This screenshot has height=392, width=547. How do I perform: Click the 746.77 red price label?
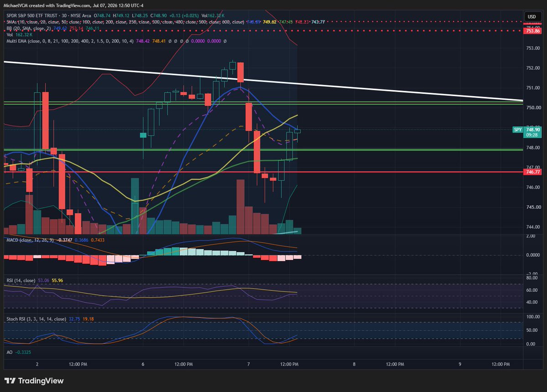coord(532,172)
